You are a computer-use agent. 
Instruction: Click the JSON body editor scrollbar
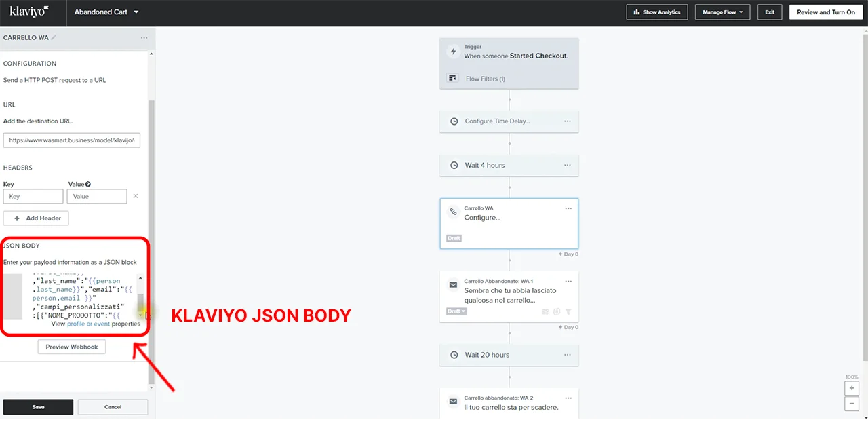pyautogui.click(x=140, y=297)
